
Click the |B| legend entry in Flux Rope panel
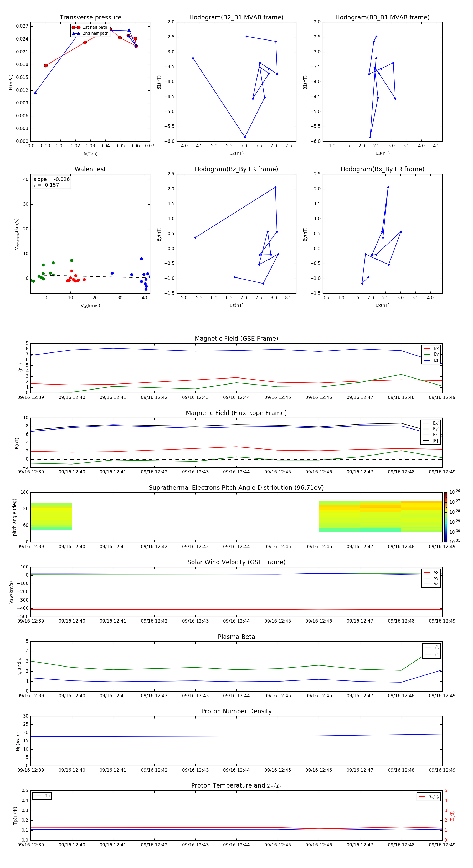coord(431,441)
